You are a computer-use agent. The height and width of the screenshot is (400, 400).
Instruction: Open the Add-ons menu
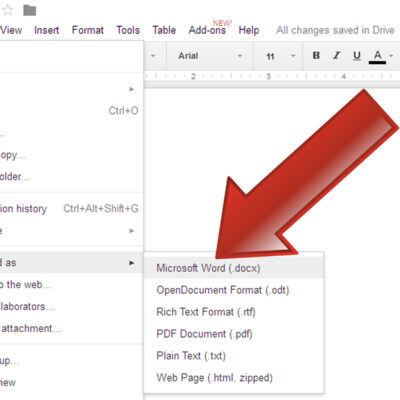207,30
